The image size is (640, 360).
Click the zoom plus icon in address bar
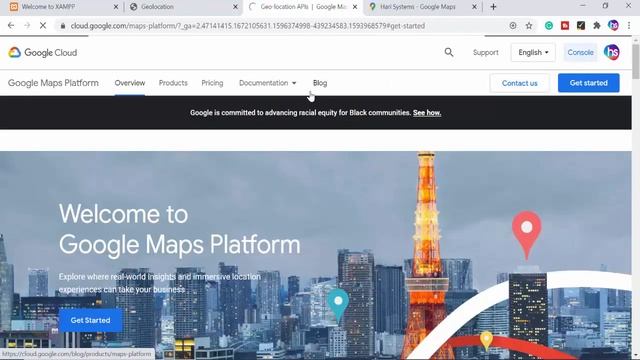pyautogui.click(x=513, y=26)
